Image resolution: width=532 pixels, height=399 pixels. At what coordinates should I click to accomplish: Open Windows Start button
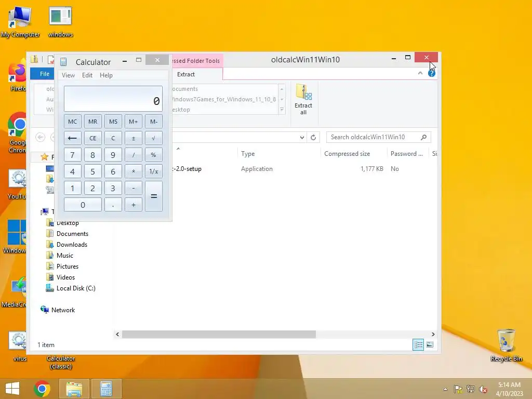(12, 389)
